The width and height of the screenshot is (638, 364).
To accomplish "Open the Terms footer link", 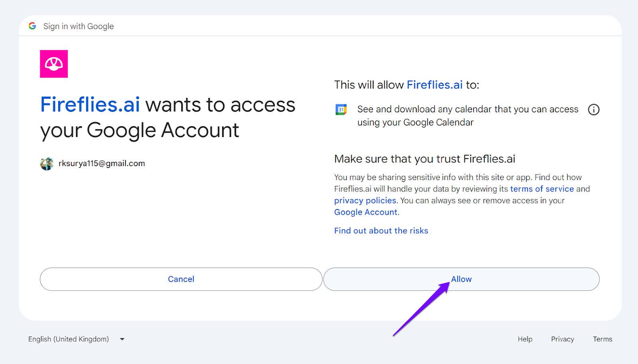I will click(x=603, y=339).
